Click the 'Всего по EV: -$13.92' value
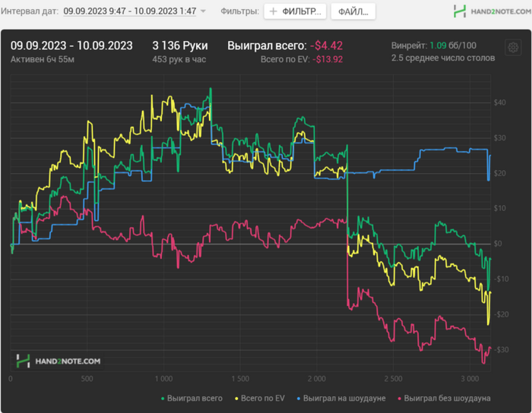This screenshot has width=532, height=413. 302,60
